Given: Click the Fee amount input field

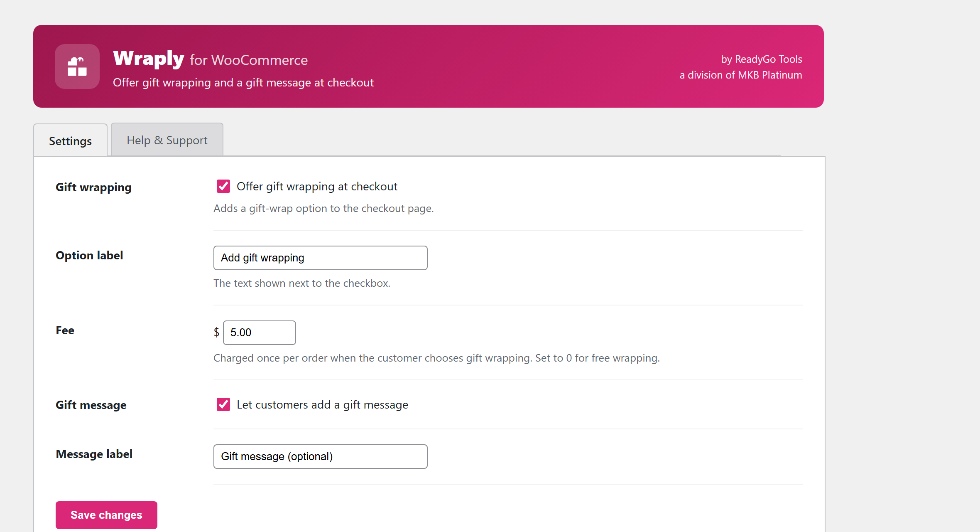Looking at the screenshot, I should click(x=259, y=332).
